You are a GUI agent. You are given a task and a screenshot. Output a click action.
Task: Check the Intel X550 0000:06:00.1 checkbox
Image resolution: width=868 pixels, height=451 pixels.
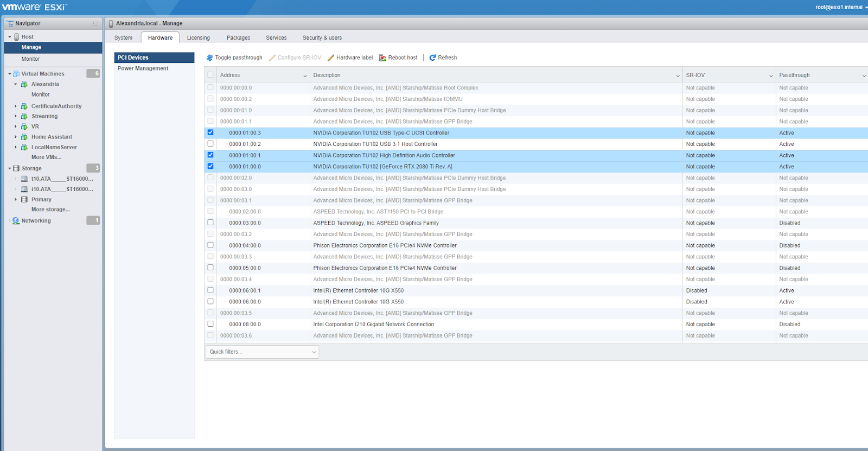pyautogui.click(x=210, y=290)
